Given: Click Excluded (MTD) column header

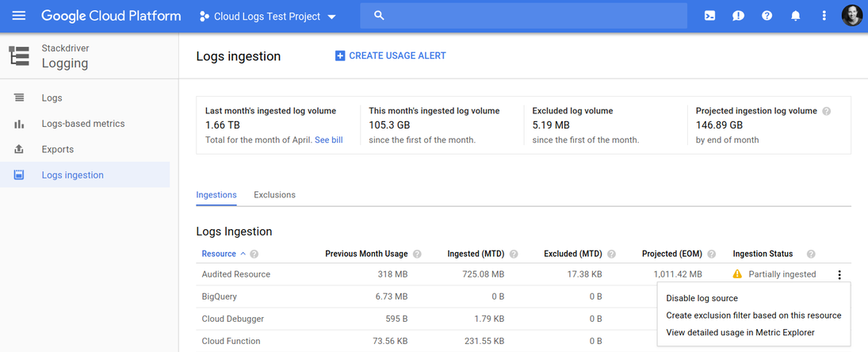Looking at the screenshot, I should pos(573,254).
